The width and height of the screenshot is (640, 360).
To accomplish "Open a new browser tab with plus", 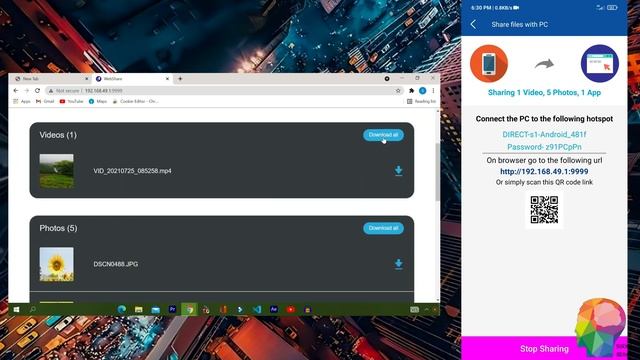I will point(180,79).
